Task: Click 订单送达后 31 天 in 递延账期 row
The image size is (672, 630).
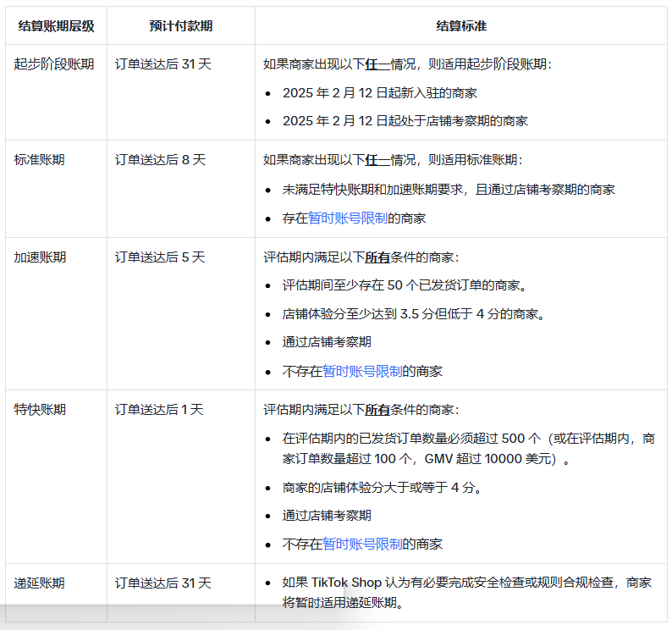Action: (163, 583)
